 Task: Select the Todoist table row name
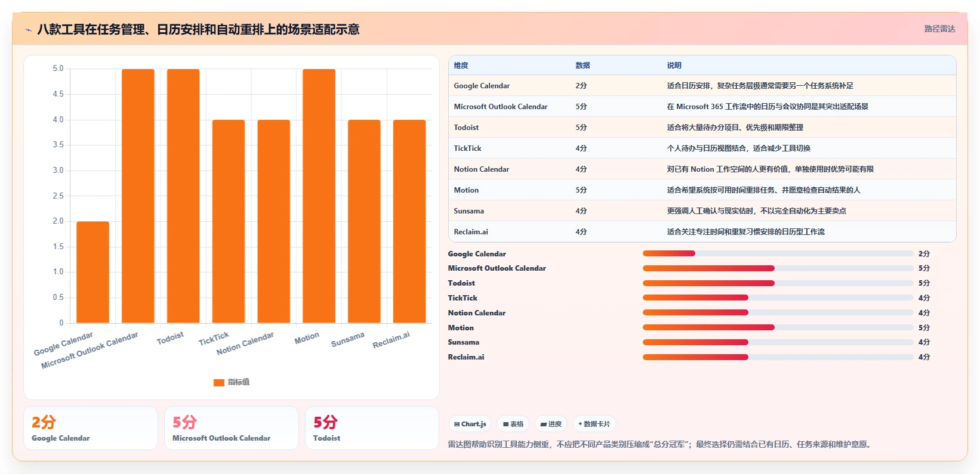(x=466, y=128)
